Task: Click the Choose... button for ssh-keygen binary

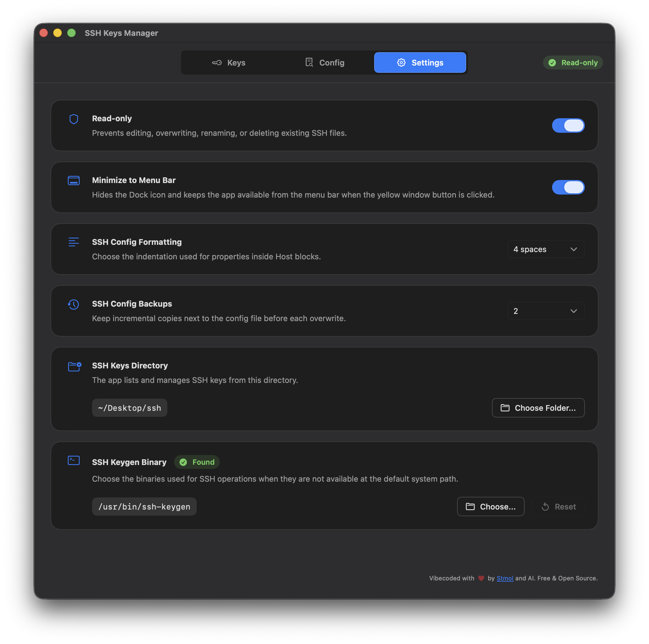Action: 490,506
